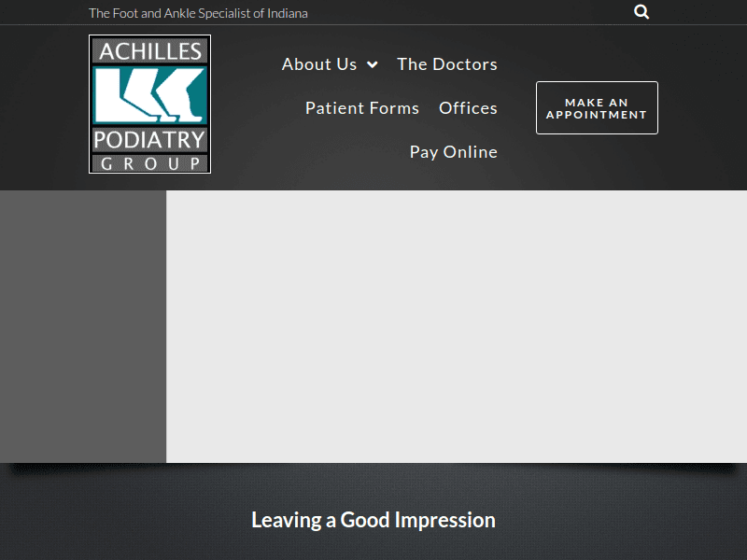Click the hero image area below the header
Screen dimensions: 747x560
(x=457, y=327)
